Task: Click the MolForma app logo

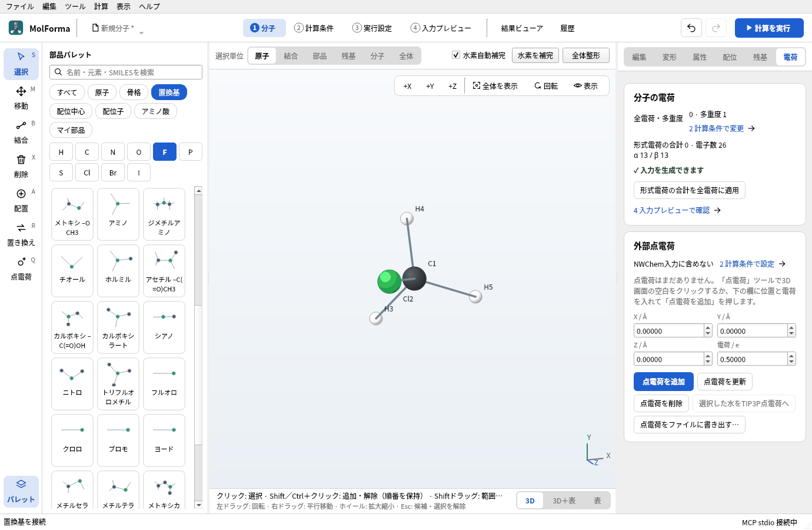Action: (16, 28)
